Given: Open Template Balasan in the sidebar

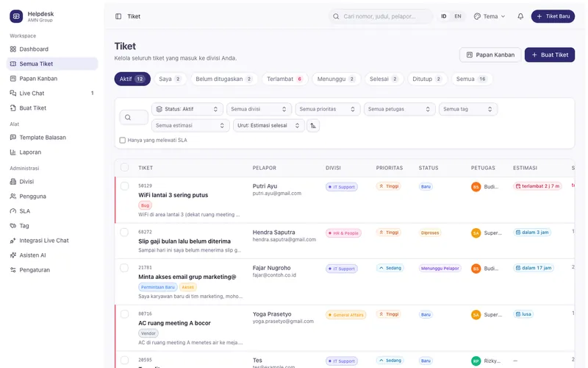Looking at the screenshot, I should click(x=52, y=138).
